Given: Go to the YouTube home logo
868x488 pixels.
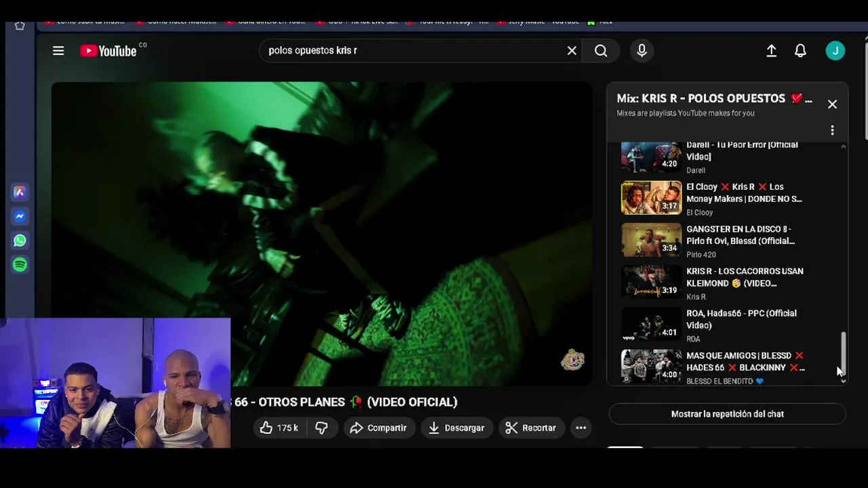Looking at the screenshot, I should [108, 51].
